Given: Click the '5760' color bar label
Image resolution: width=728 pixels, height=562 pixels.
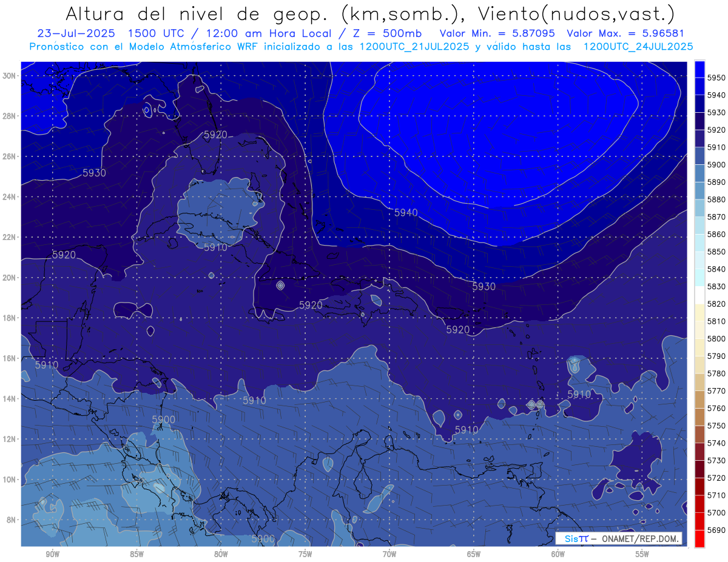Looking at the screenshot, I should [x=716, y=408].
